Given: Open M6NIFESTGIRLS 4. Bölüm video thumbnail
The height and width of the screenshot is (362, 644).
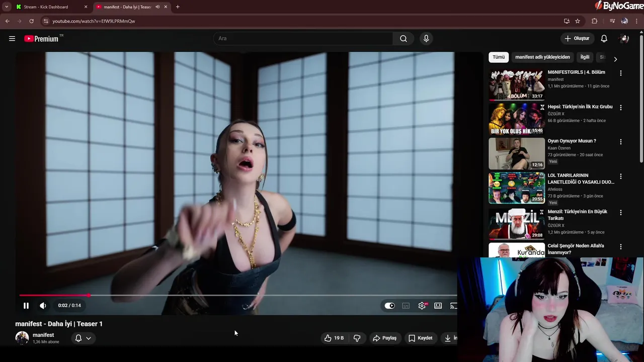Looking at the screenshot, I should [517, 84].
